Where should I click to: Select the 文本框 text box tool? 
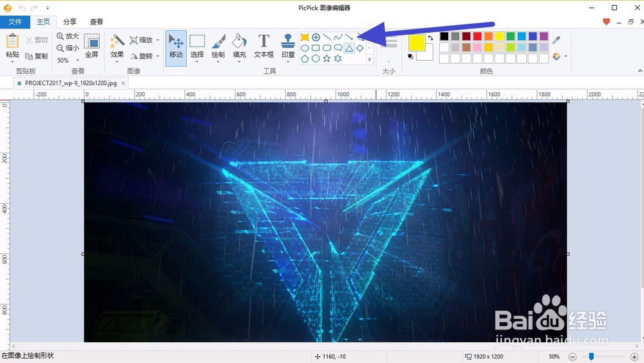coord(263,46)
